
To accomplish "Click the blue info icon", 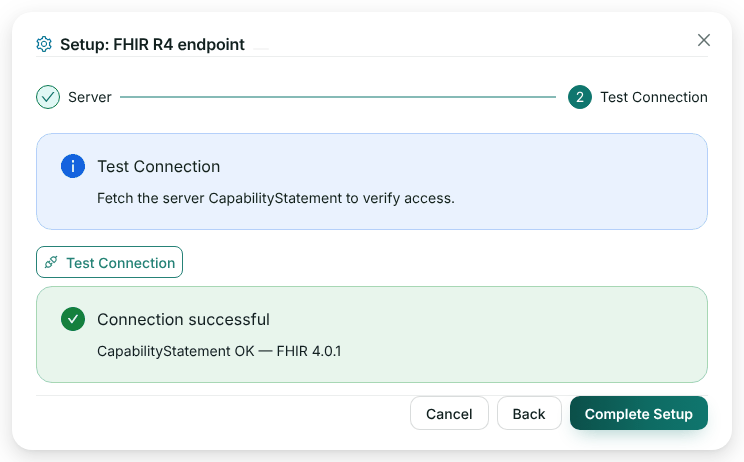I will click(73, 166).
